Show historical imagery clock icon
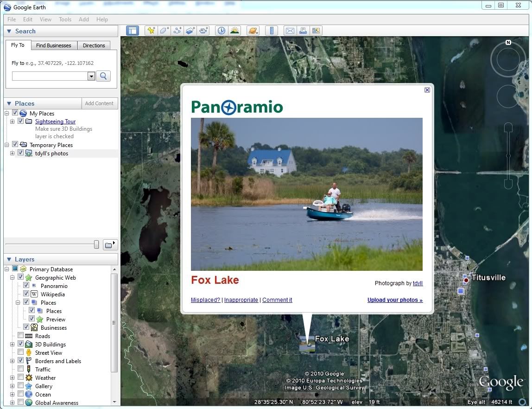This screenshot has width=532, height=409. pyautogui.click(x=221, y=31)
